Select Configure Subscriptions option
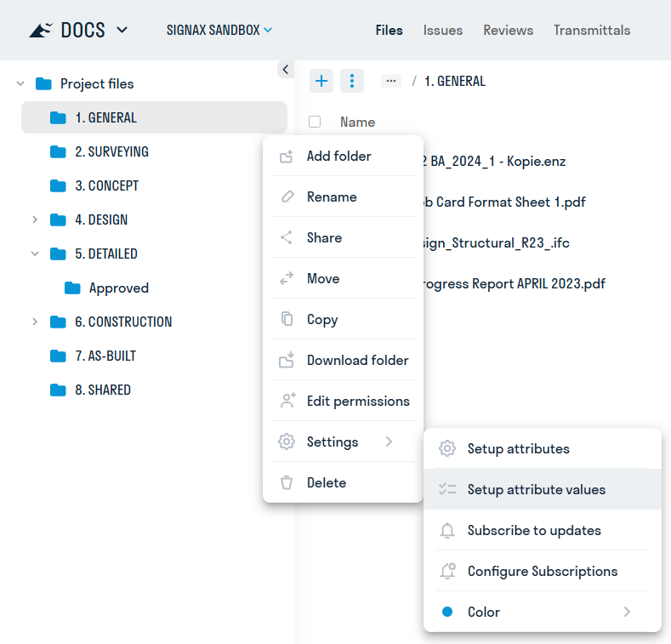The height and width of the screenshot is (644, 671). (543, 571)
